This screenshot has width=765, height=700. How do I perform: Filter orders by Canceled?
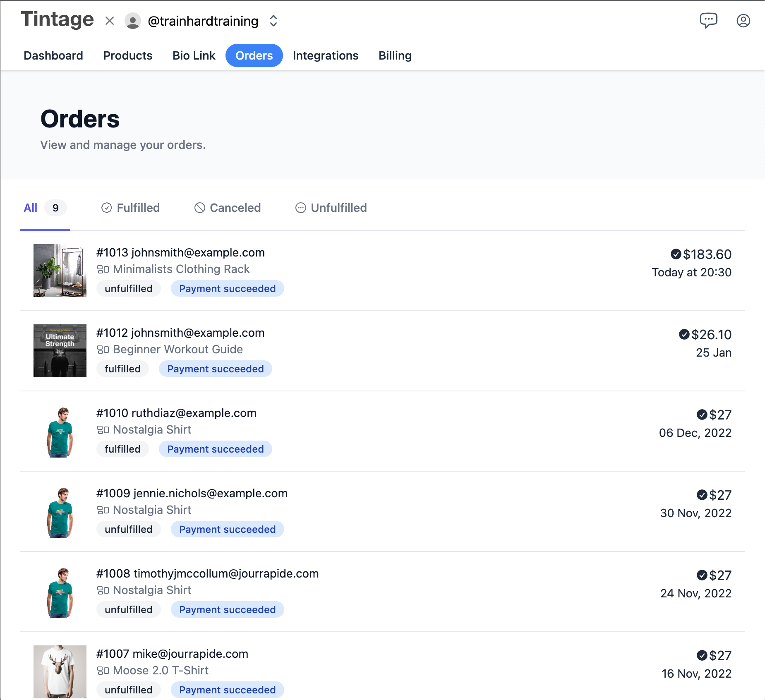[x=228, y=208]
